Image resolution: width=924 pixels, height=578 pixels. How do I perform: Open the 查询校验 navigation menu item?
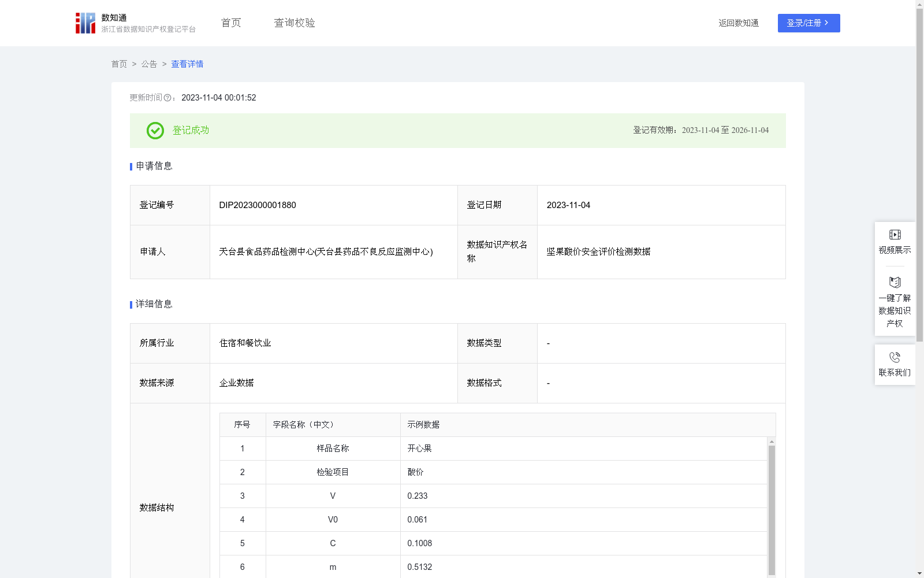click(x=295, y=23)
